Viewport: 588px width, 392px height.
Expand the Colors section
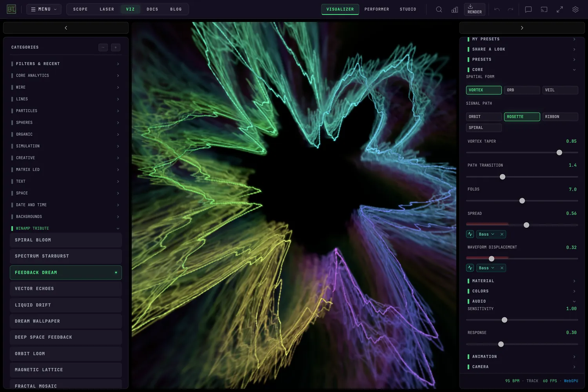pos(522,291)
